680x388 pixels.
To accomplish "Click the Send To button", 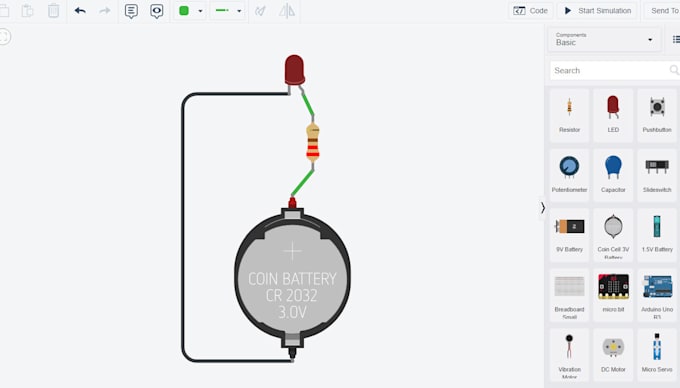I will [664, 11].
